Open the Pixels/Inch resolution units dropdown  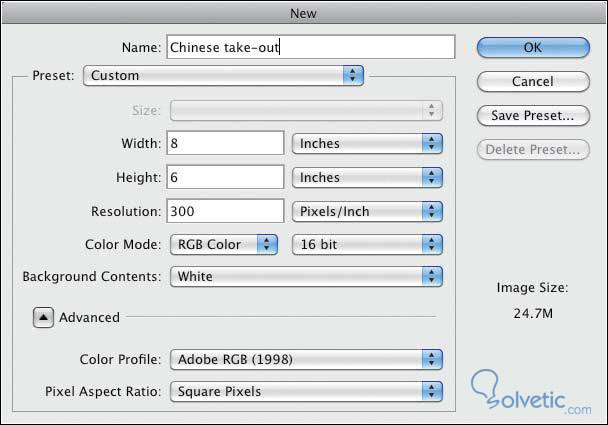(x=366, y=211)
